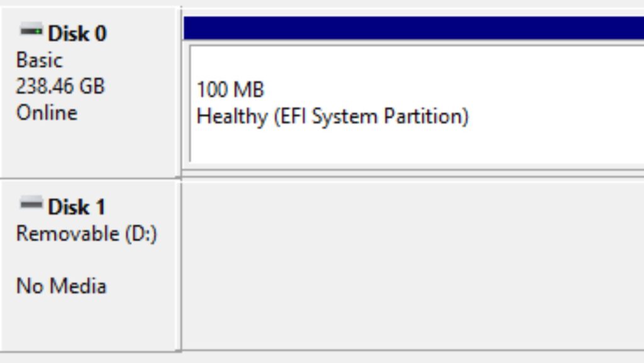Click the white space above the 100 MB text
Screen dimensions: 644x363
[x=413, y=62]
